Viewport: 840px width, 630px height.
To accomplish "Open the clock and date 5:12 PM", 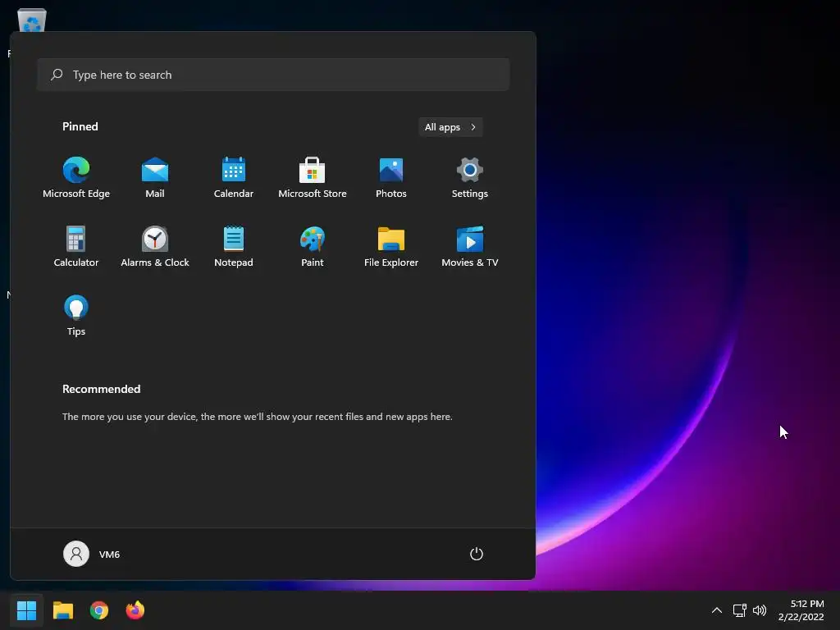I will click(801, 610).
